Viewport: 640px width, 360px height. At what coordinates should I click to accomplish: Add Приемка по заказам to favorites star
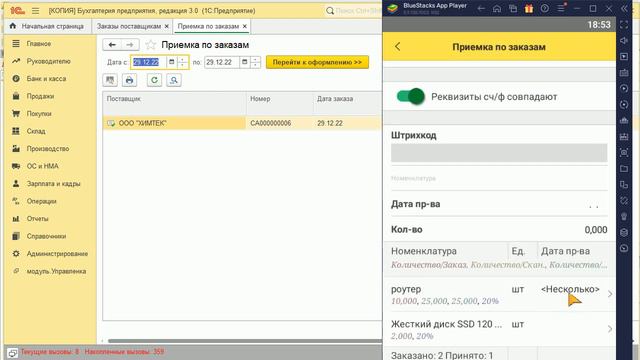(x=151, y=44)
